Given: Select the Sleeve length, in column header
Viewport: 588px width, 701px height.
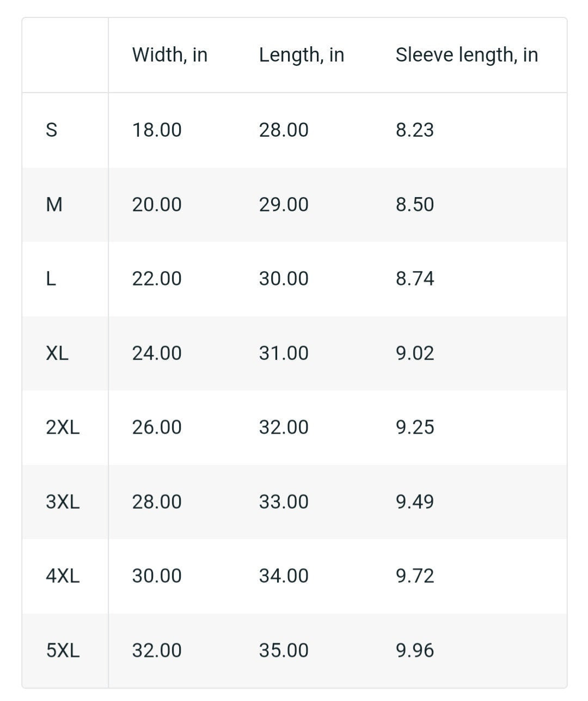Looking at the screenshot, I should [467, 55].
